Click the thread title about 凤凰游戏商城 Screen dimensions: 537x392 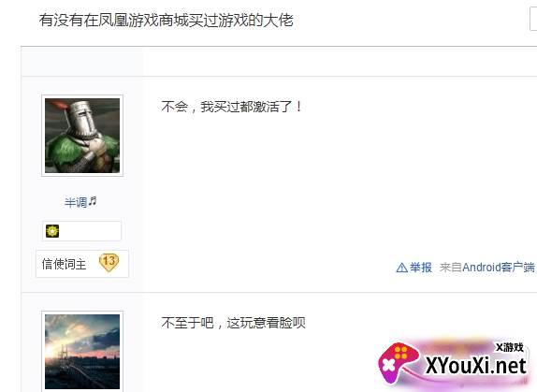167,21
